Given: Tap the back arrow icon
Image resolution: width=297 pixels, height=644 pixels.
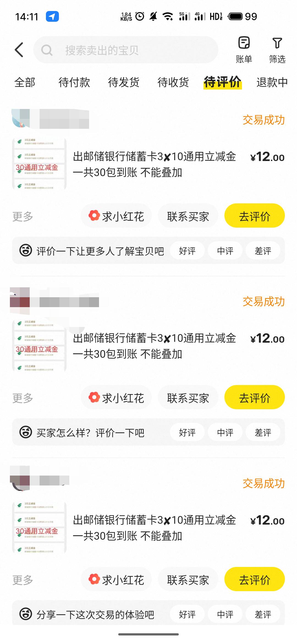Looking at the screenshot, I should pos(19,50).
